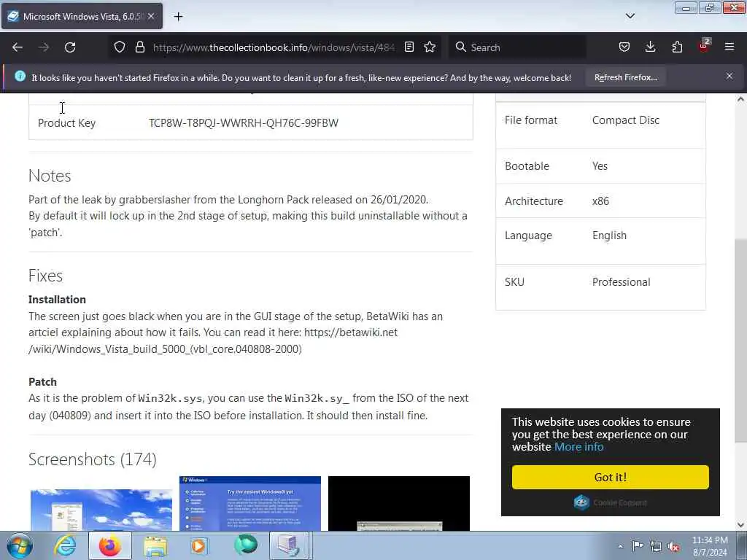Open the Extensions puzzle icon

[x=677, y=47]
